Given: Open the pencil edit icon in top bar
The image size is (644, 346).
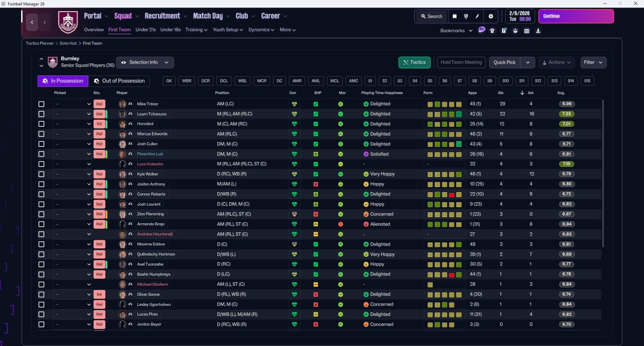Looking at the screenshot, I should click(477, 16).
